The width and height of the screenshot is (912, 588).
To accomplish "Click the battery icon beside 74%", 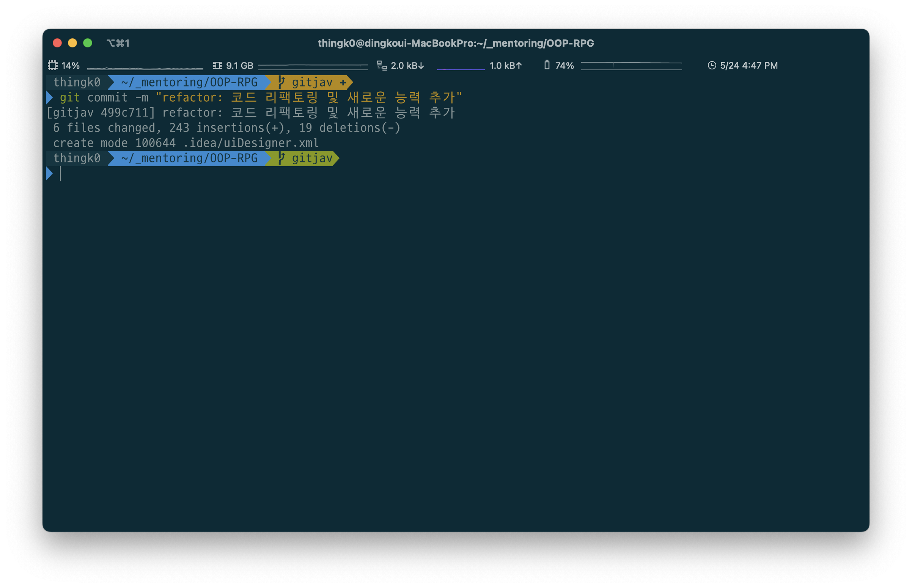I will (x=547, y=65).
